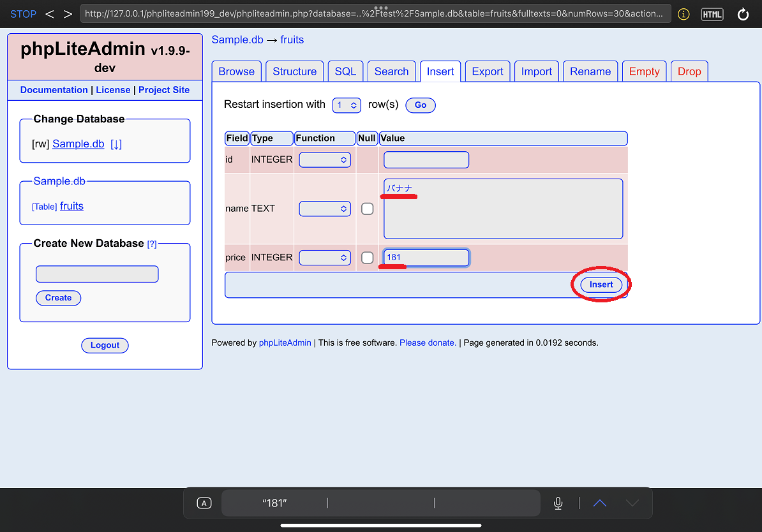This screenshot has height=532, width=762.
Task: Click the Null column header
Action: coord(367,138)
